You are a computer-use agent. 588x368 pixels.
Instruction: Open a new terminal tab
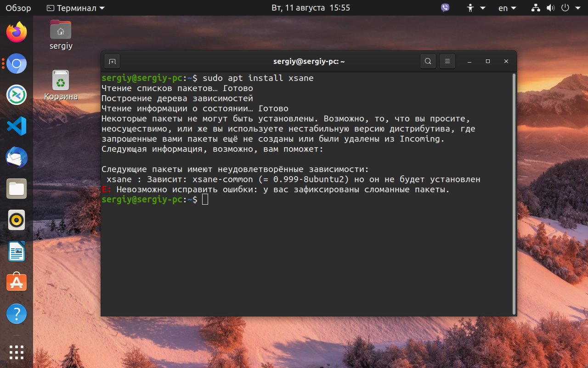[x=112, y=61]
